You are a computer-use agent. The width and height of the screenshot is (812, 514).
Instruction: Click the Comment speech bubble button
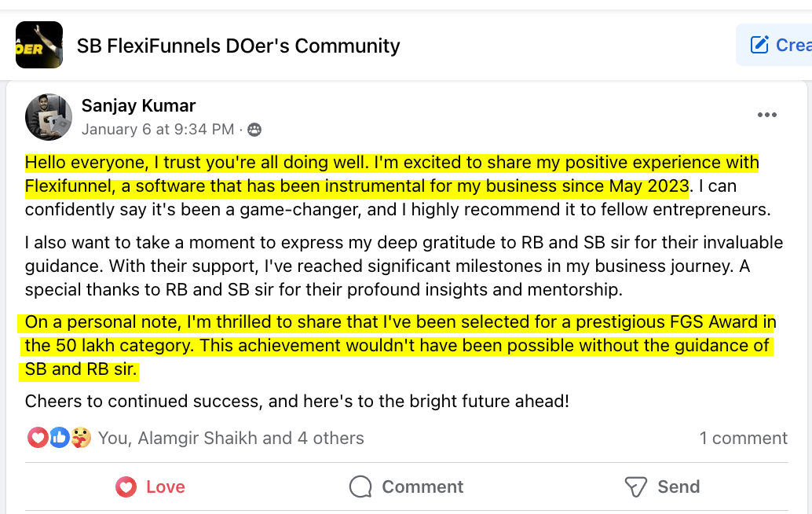click(x=406, y=486)
